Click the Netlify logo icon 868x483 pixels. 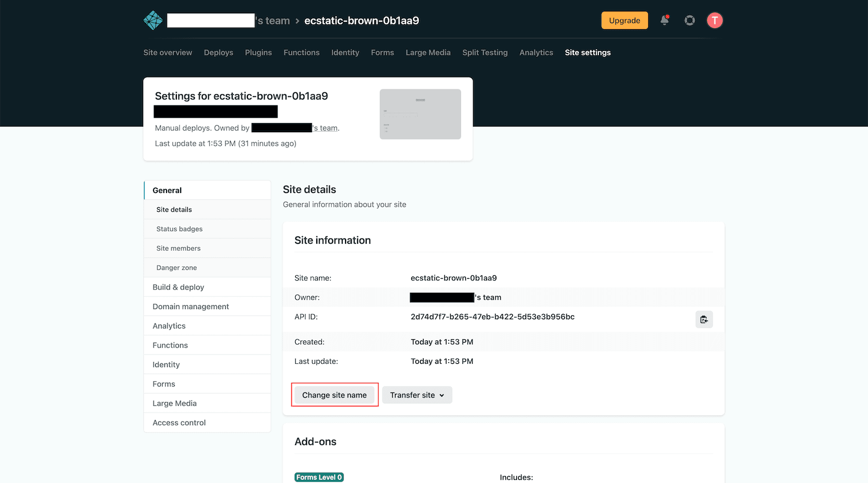point(153,21)
